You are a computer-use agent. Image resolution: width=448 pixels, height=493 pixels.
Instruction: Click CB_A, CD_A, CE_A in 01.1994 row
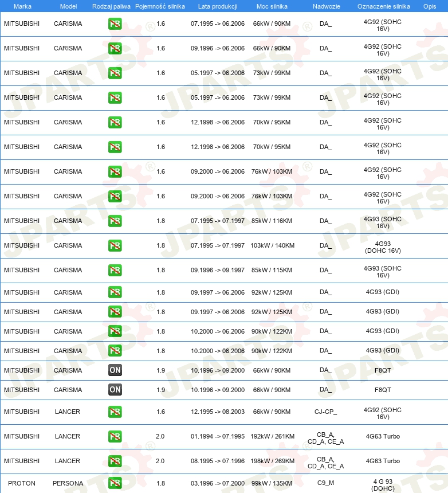(x=326, y=438)
